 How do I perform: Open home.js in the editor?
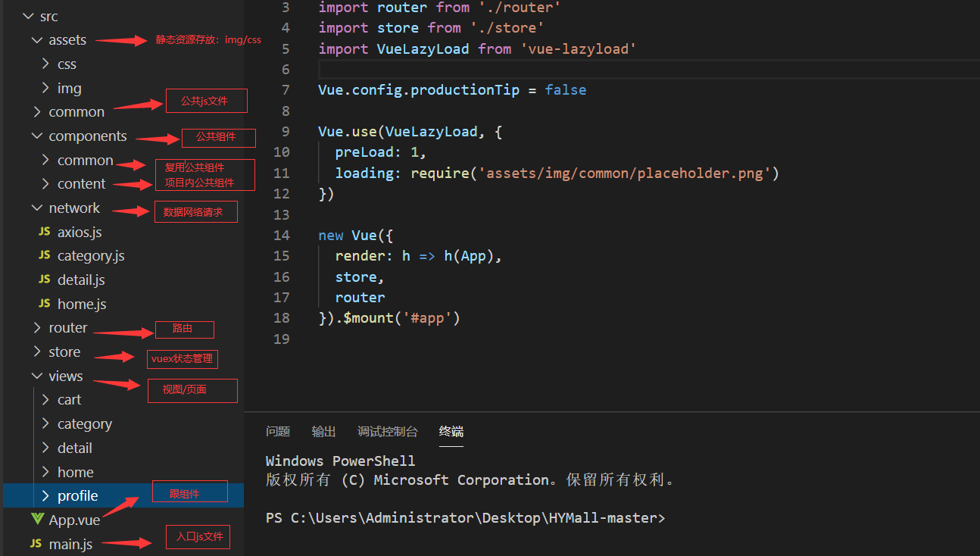[x=82, y=304]
